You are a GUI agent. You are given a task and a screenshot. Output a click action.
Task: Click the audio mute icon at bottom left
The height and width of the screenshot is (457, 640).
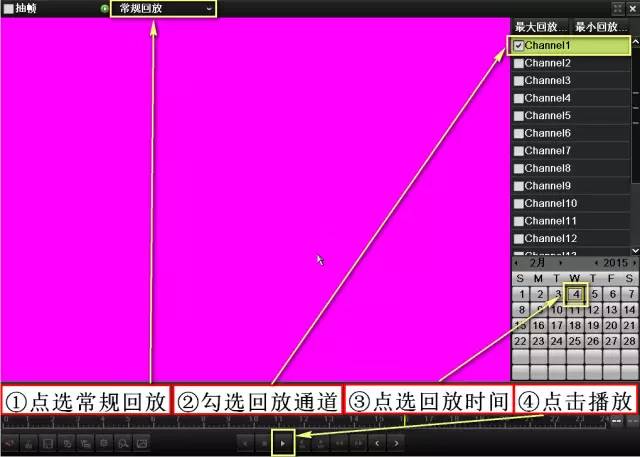pos(10,441)
